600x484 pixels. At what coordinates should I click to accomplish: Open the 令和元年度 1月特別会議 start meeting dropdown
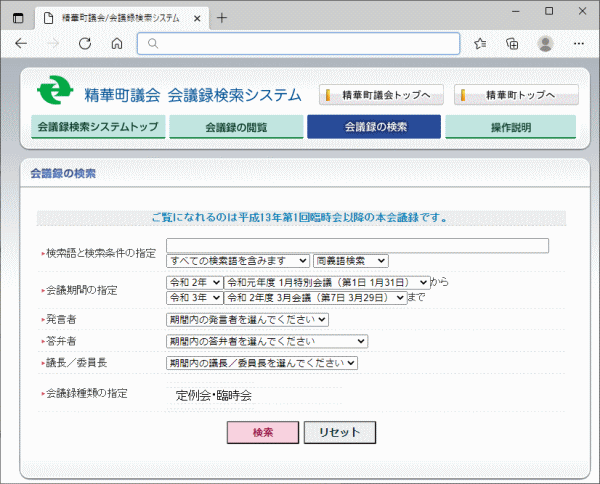[x=327, y=283]
